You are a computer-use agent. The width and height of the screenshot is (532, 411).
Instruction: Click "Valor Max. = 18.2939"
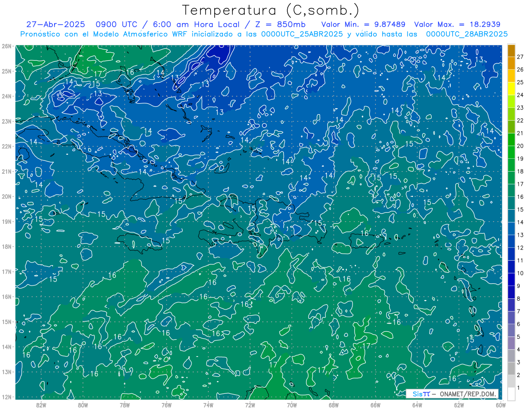(x=458, y=24)
